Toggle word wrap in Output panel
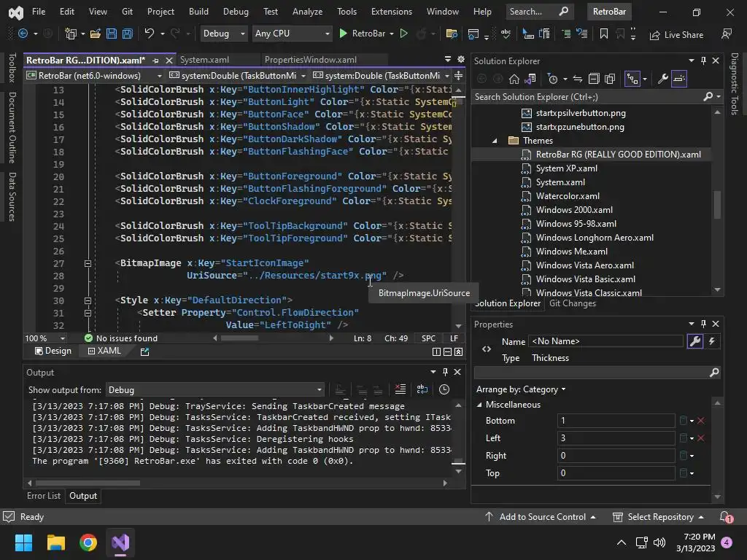 [422, 390]
